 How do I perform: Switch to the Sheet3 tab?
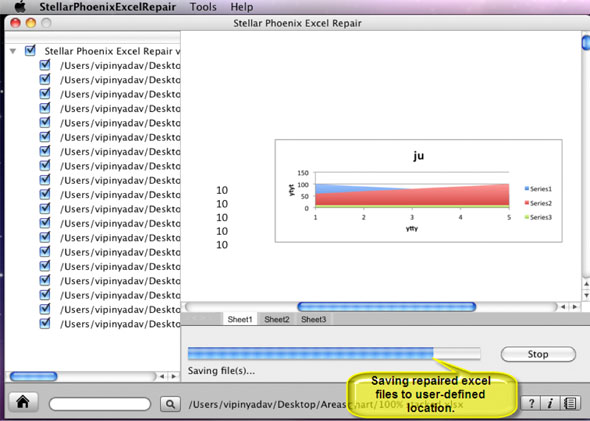pyautogui.click(x=313, y=319)
